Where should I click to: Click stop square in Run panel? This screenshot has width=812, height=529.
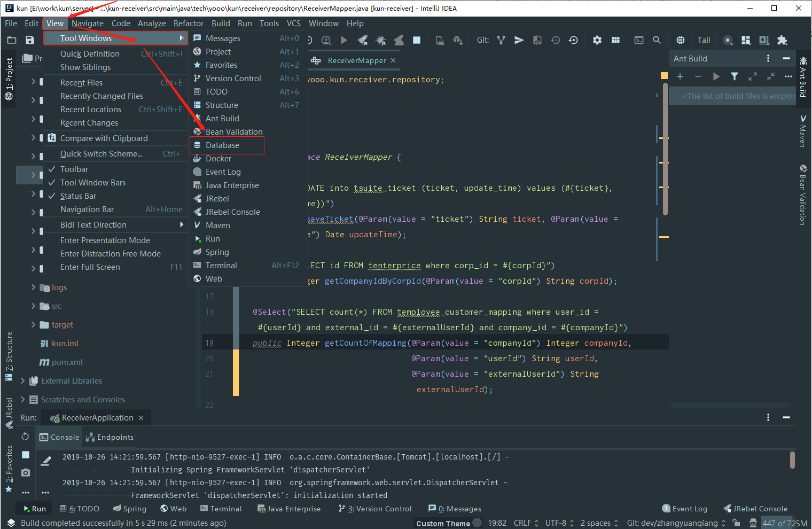[x=25, y=455]
